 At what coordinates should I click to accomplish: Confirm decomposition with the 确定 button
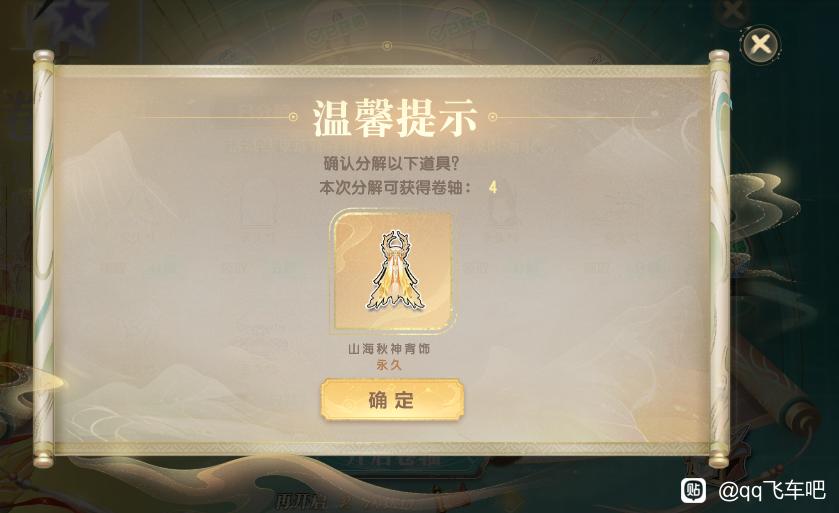392,400
